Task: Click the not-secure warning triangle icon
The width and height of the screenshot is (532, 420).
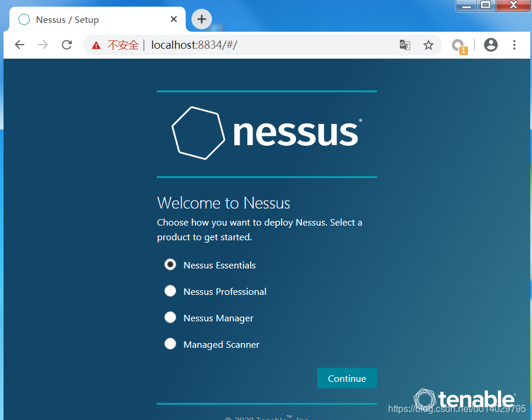Action: click(x=96, y=45)
